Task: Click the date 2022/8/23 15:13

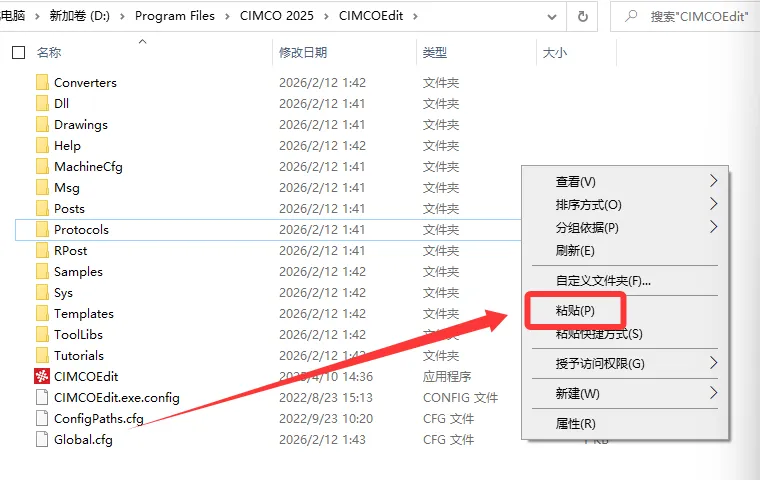Action: click(x=326, y=398)
